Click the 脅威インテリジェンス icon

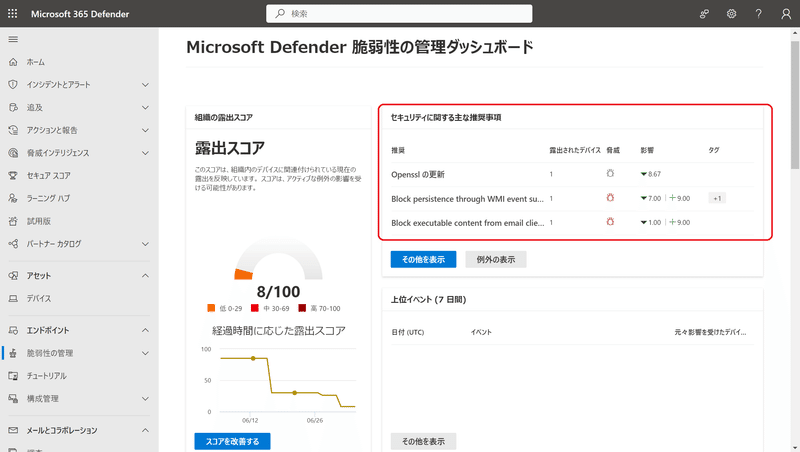click(13, 153)
